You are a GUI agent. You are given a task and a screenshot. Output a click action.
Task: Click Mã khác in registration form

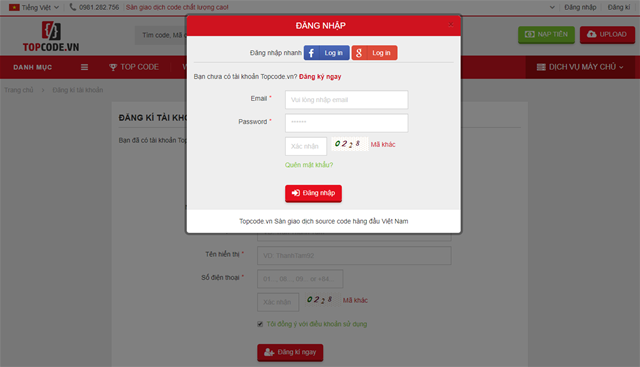355,300
